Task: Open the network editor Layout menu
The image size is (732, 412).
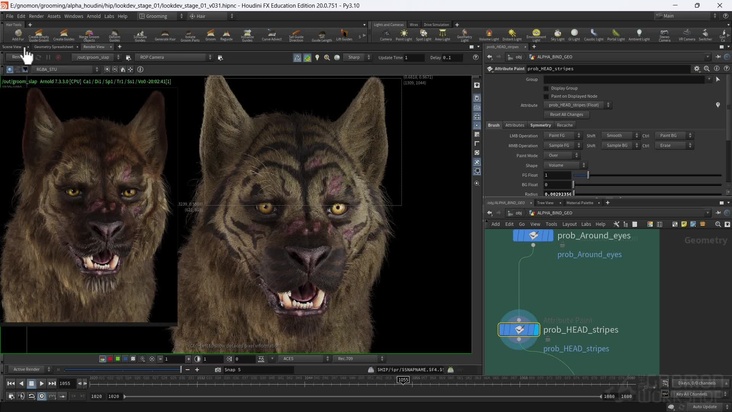Action: [569, 224]
